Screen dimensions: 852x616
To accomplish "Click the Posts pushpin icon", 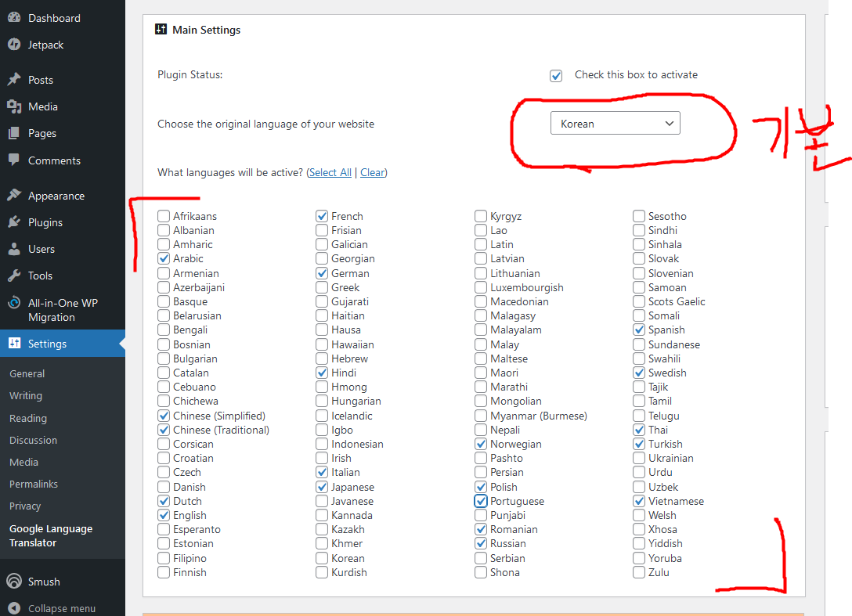I will tap(14, 79).
